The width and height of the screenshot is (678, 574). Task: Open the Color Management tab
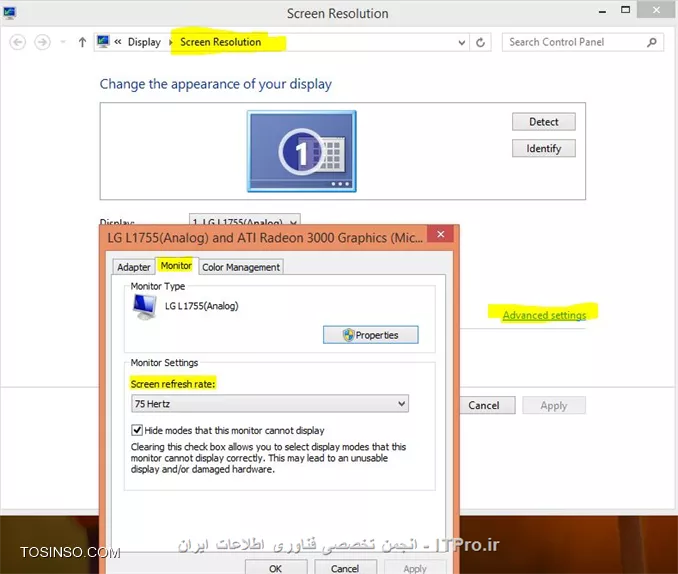(x=241, y=267)
